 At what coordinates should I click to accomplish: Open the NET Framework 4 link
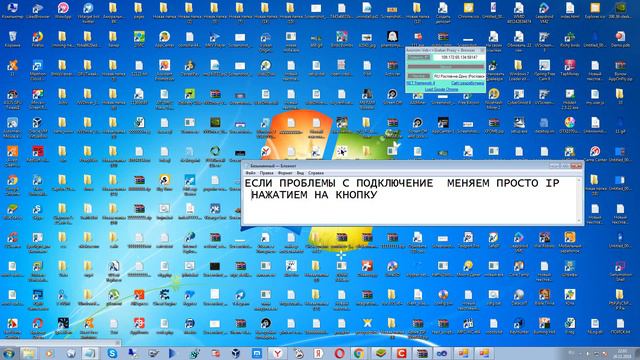(421, 83)
